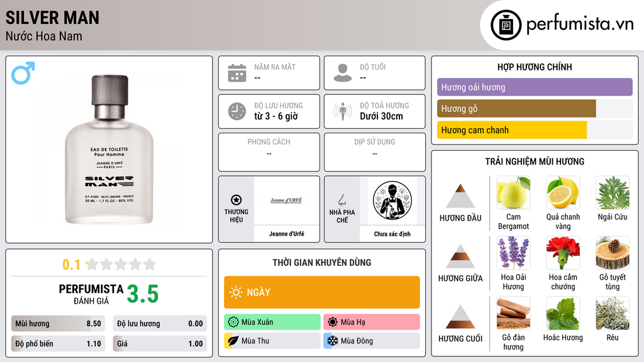Click the Mùa Hạ season button
This screenshot has height=362, width=644.
(372, 322)
